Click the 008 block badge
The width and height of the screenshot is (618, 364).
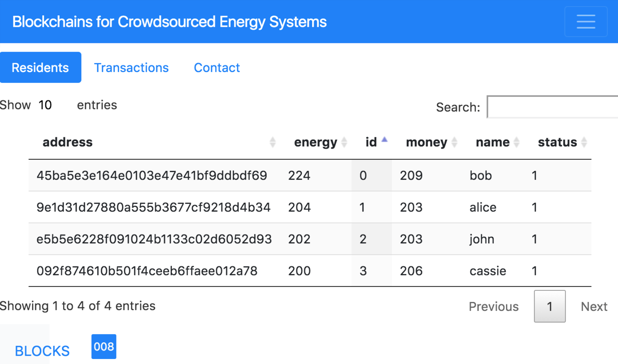click(x=104, y=347)
